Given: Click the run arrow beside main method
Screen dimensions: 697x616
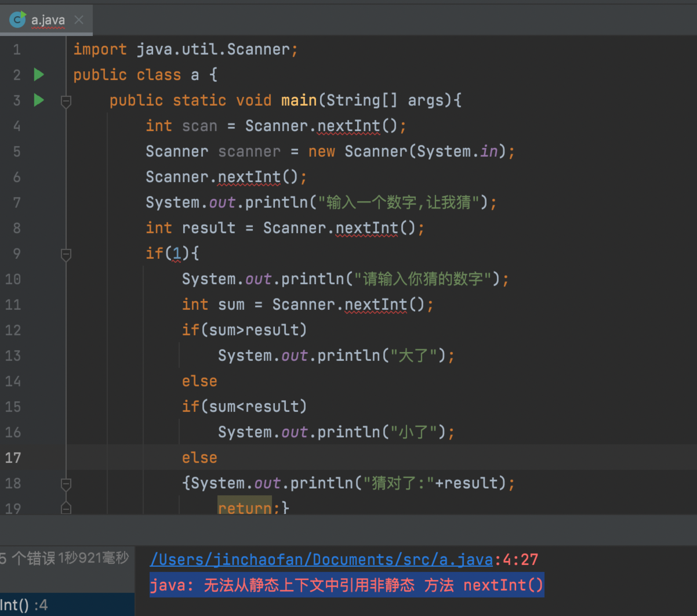Looking at the screenshot, I should tap(39, 100).
